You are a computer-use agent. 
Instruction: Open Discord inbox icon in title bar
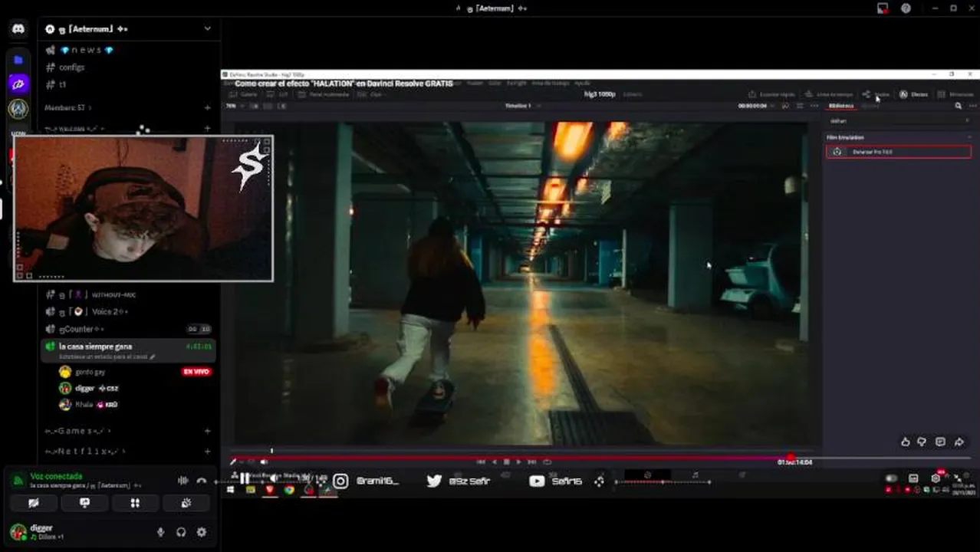tap(883, 8)
